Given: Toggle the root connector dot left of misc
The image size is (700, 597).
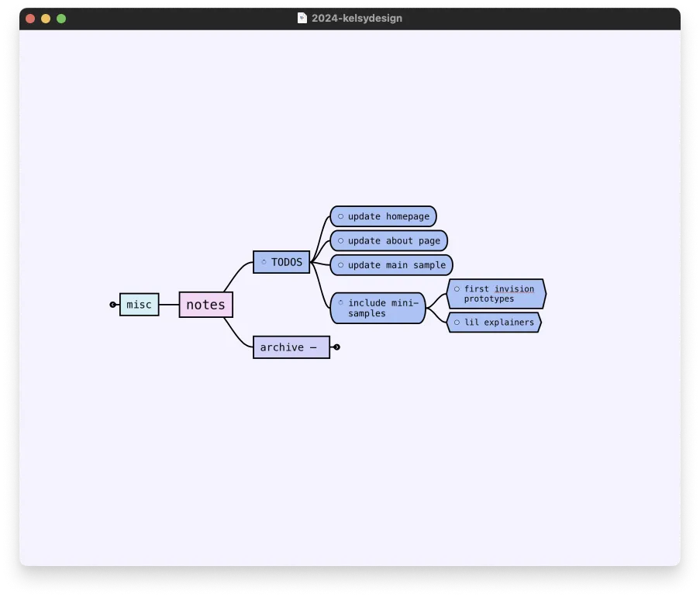Looking at the screenshot, I should pos(113,305).
